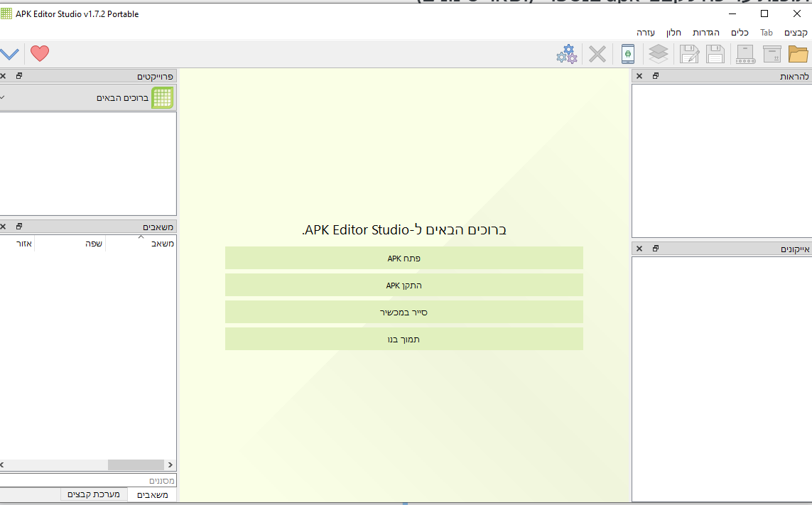
Task: Click the blue chevron toolbar overflow arrow
Action: [9, 54]
